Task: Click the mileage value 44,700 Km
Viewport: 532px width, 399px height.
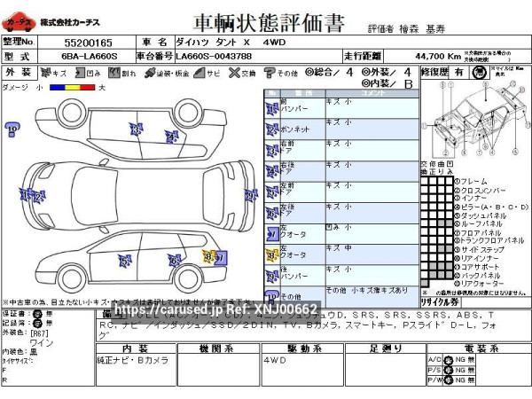Action: click(x=438, y=56)
